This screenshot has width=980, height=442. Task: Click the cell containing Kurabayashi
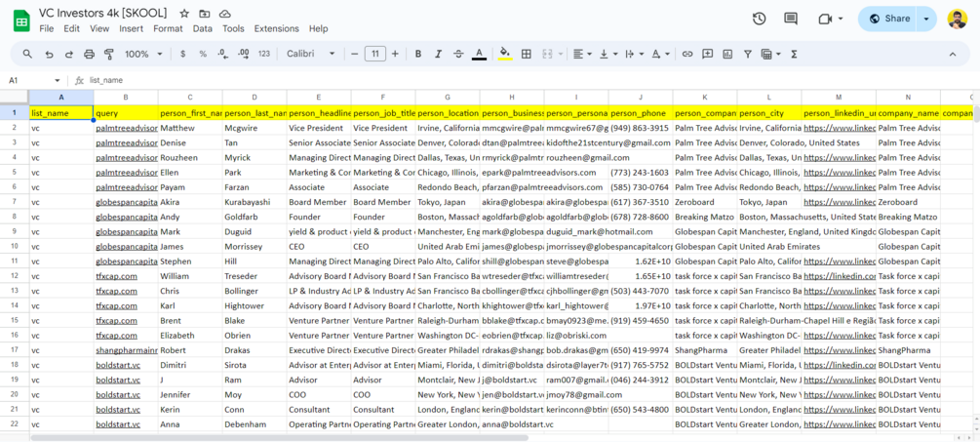pos(255,202)
